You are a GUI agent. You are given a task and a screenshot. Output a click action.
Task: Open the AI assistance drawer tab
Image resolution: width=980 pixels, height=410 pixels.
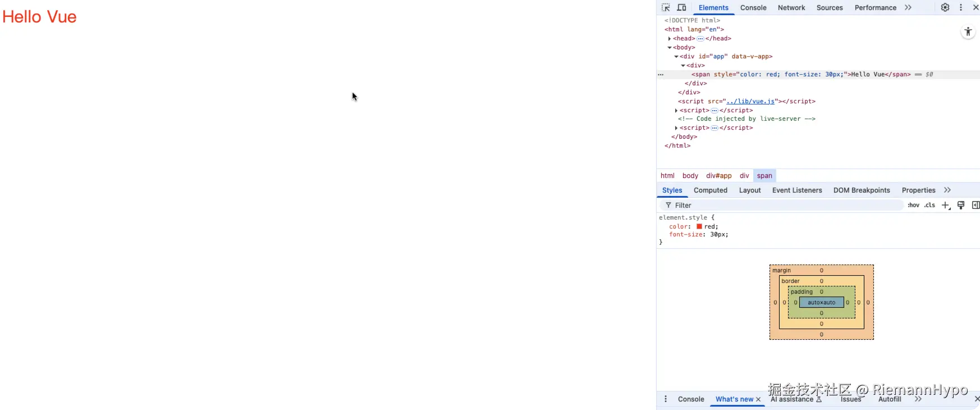(796, 399)
